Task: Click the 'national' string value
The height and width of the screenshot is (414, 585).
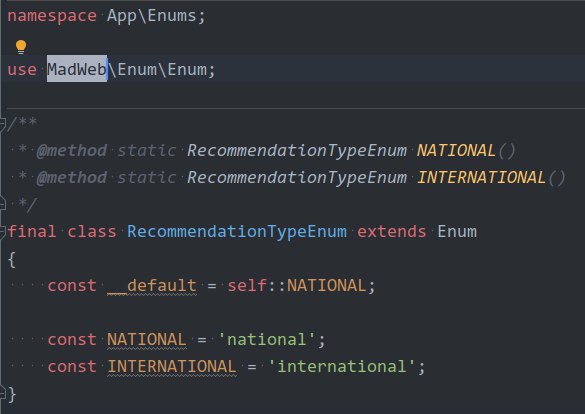Action: pyautogui.click(x=266, y=340)
